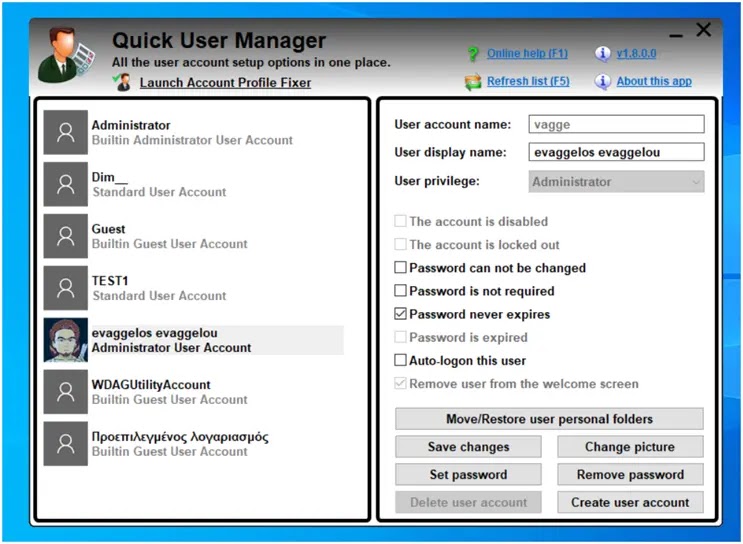Click the refresh arrows icon

pyautogui.click(x=472, y=82)
